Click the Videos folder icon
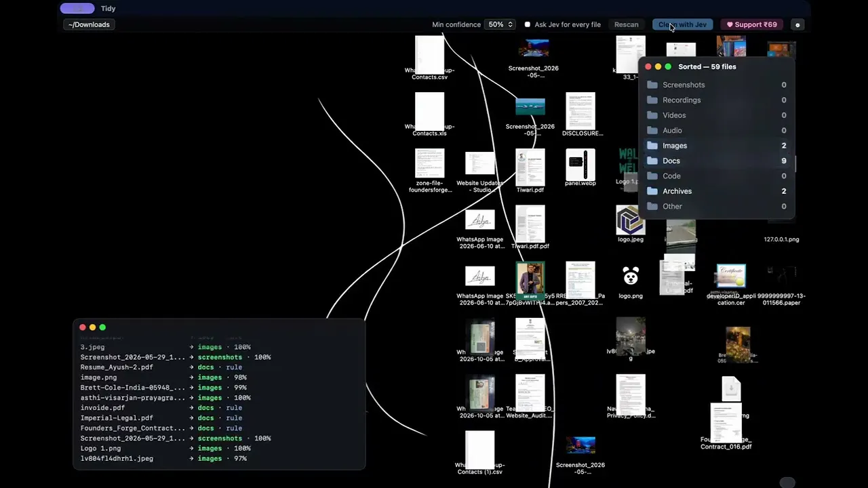 (x=652, y=115)
